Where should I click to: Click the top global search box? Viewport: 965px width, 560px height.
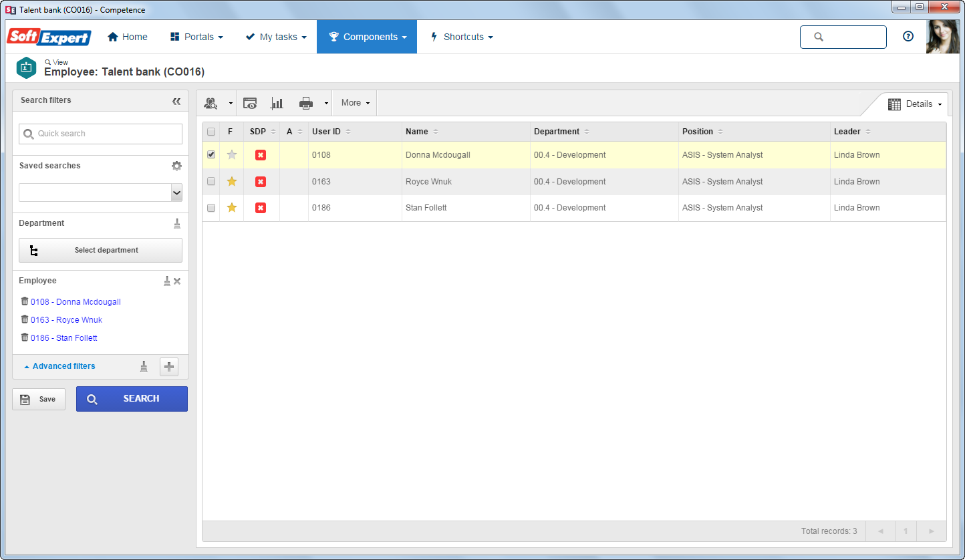tap(843, 37)
